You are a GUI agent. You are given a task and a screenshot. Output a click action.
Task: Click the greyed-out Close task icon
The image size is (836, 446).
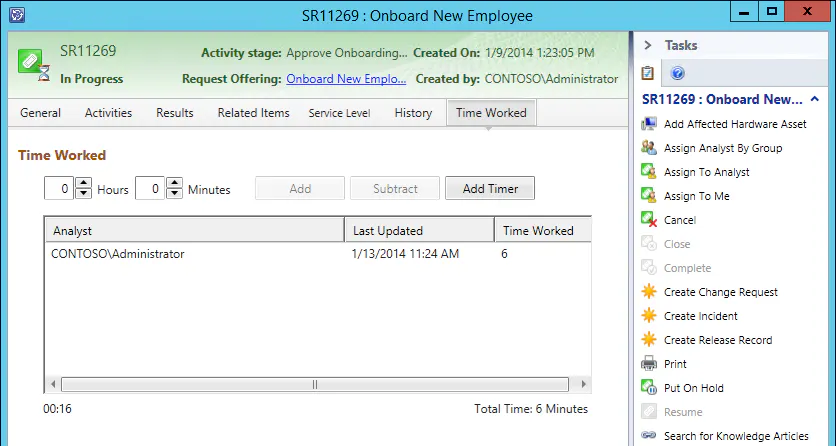click(x=649, y=244)
